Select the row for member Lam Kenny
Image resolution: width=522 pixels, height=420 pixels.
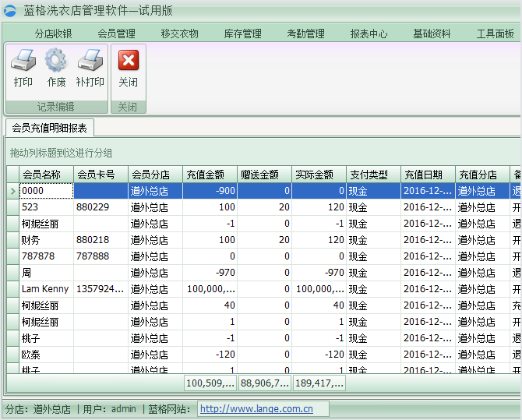click(45, 289)
